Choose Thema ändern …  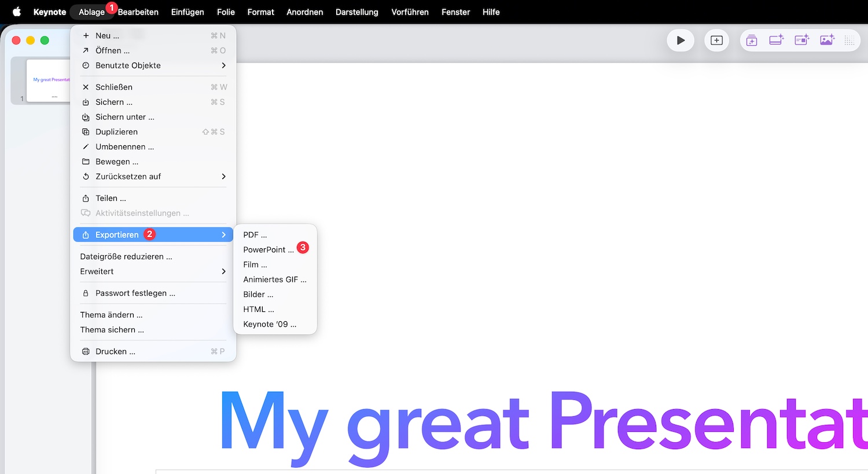(x=153, y=315)
